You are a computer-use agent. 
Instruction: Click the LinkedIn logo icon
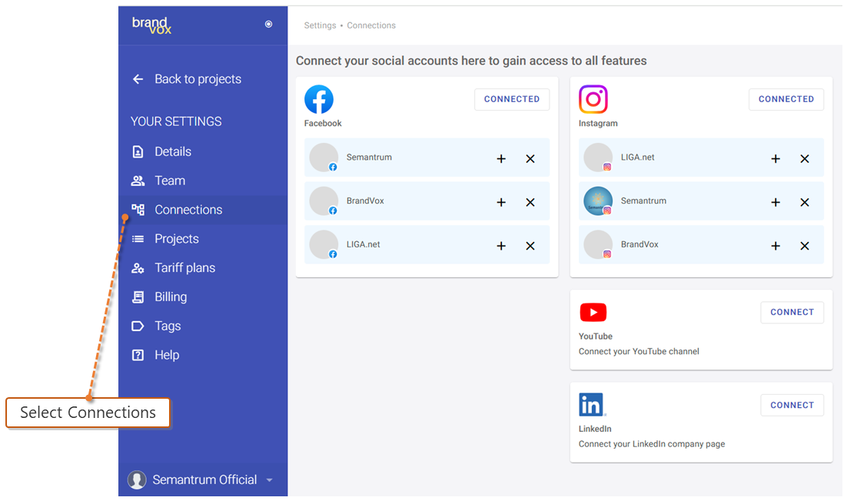point(592,405)
